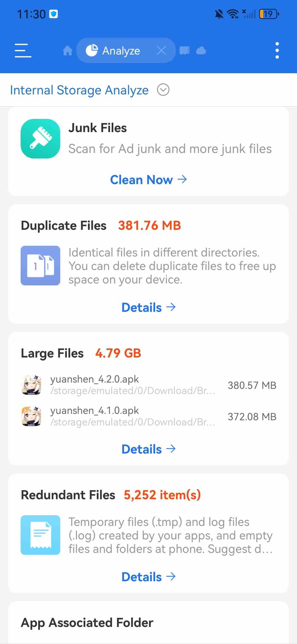Screen dimensions: 297x644
Task: Expand the Internal Storage Analyze dropdown
Action: tap(163, 90)
